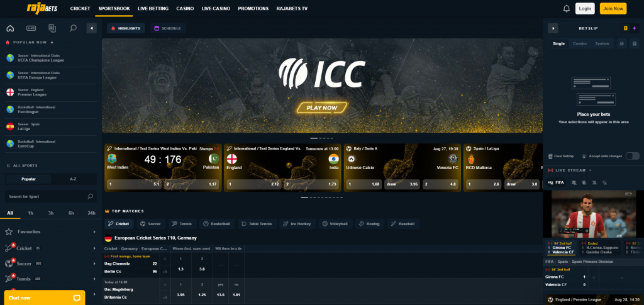Click the Login button
The height and width of the screenshot is (305, 644).
point(585,9)
